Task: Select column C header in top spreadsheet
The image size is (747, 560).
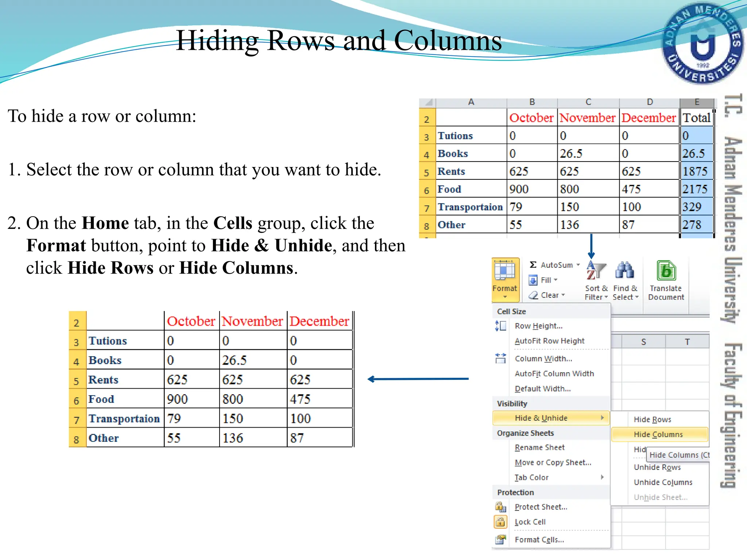Action: pos(588,102)
